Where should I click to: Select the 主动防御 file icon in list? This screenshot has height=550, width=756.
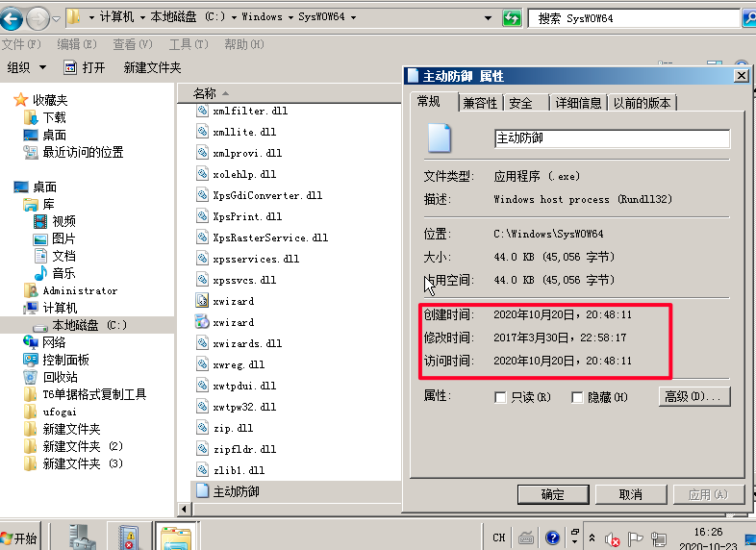coord(203,490)
